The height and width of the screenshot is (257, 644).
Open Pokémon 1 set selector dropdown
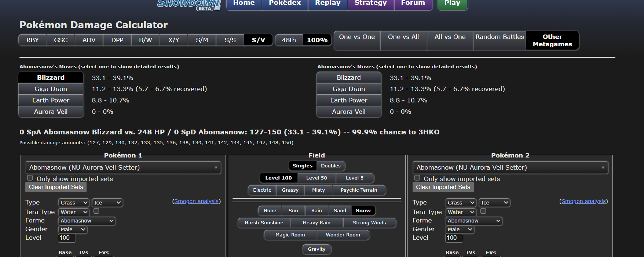(x=123, y=167)
